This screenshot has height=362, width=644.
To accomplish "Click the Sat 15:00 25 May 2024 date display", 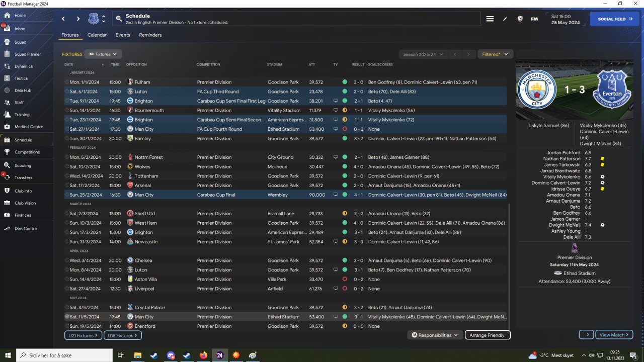I will coord(566,19).
